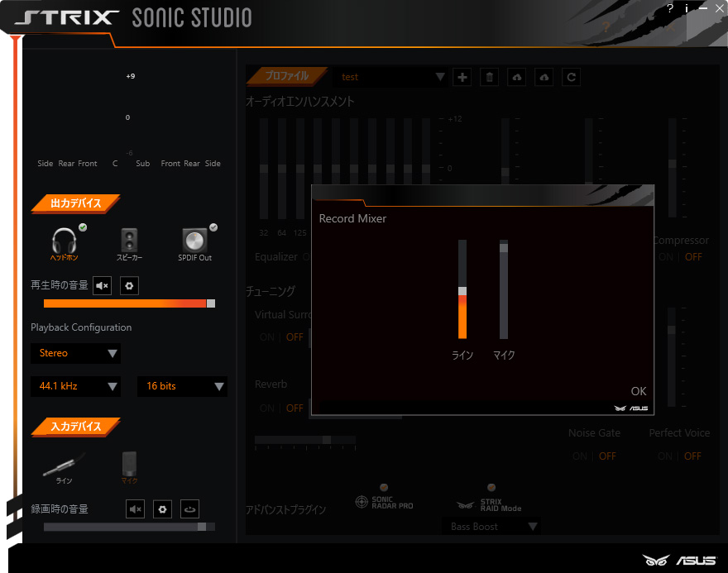The image size is (728, 573).
Task: Turn Reverb OFF
Action: [x=295, y=408]
